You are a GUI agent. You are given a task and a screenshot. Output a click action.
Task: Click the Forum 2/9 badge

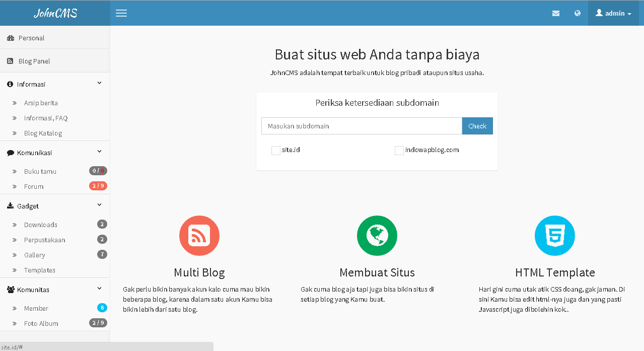pos(98,186)
